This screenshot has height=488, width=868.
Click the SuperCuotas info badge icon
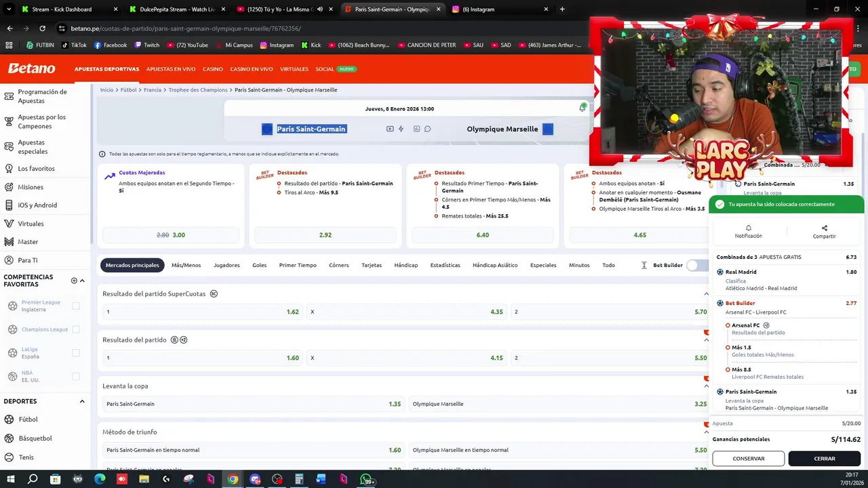pos(214,293)
